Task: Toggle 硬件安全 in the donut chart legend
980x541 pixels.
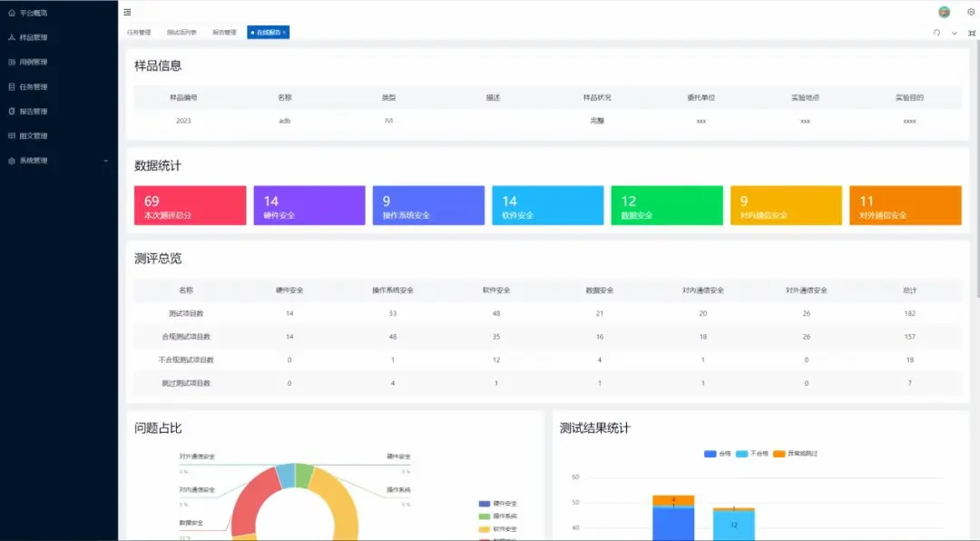Action: click(x=498, y=503)
